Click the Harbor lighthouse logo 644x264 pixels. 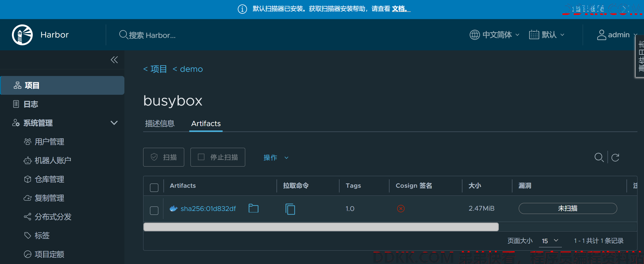pyautogui.click(x=22, y=35)
